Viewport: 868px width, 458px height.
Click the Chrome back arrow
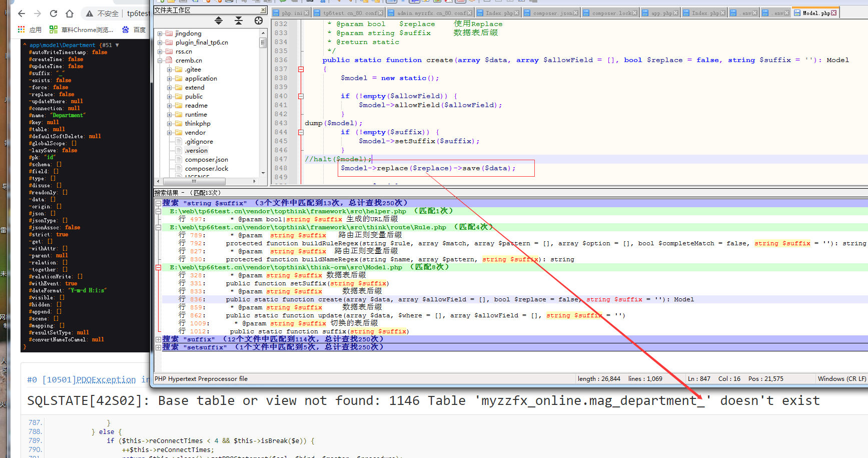[x=21, y=14]
